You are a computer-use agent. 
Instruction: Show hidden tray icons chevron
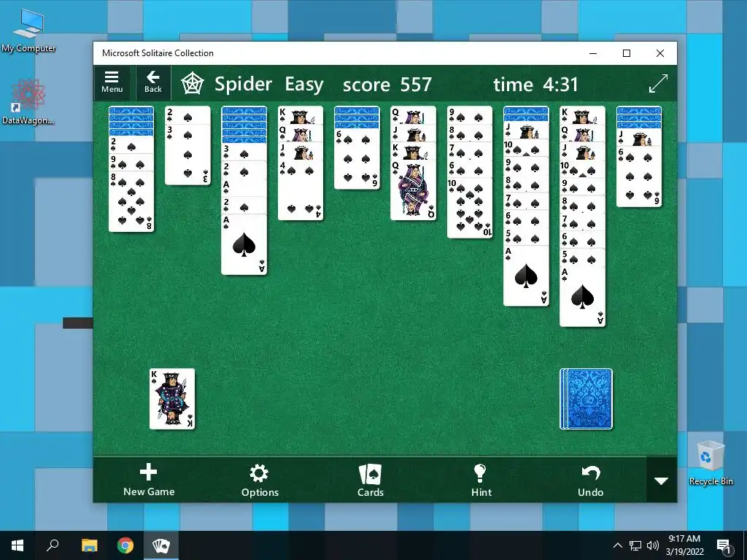coord(617,545)
